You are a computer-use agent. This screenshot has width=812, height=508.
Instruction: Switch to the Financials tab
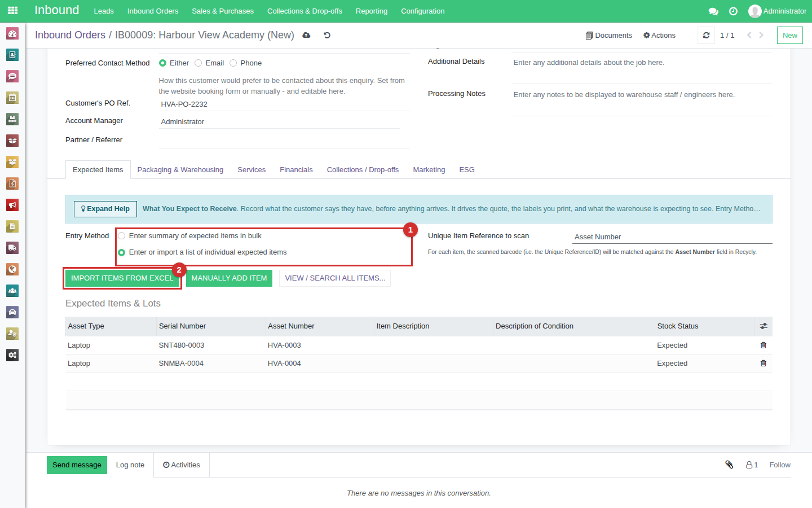296,170
